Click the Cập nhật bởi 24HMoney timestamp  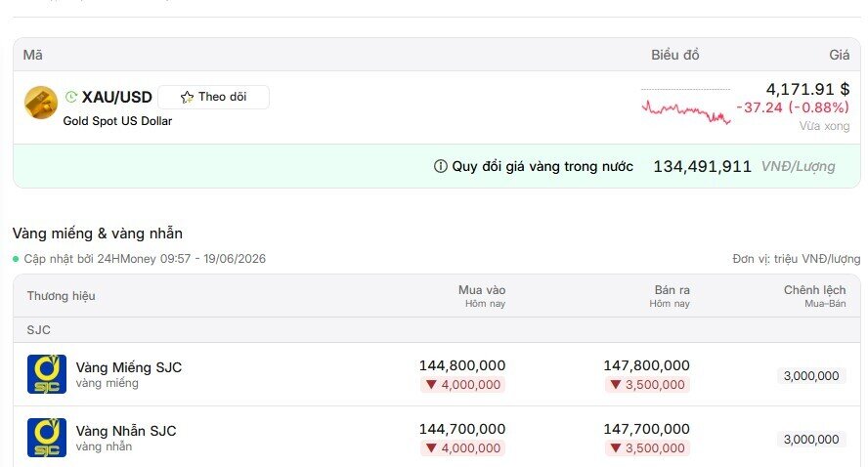(x=145, y=259)
